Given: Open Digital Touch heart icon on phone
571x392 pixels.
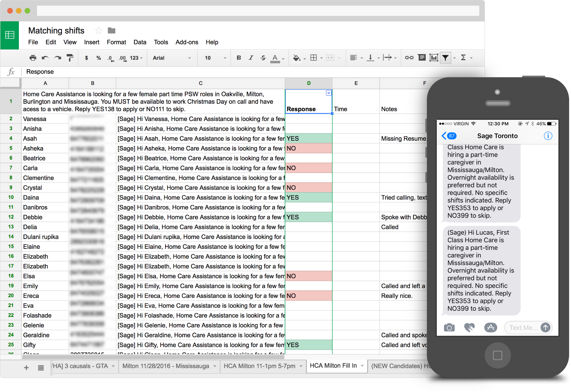Looking at the screenshot, I should tap(469, 328).
